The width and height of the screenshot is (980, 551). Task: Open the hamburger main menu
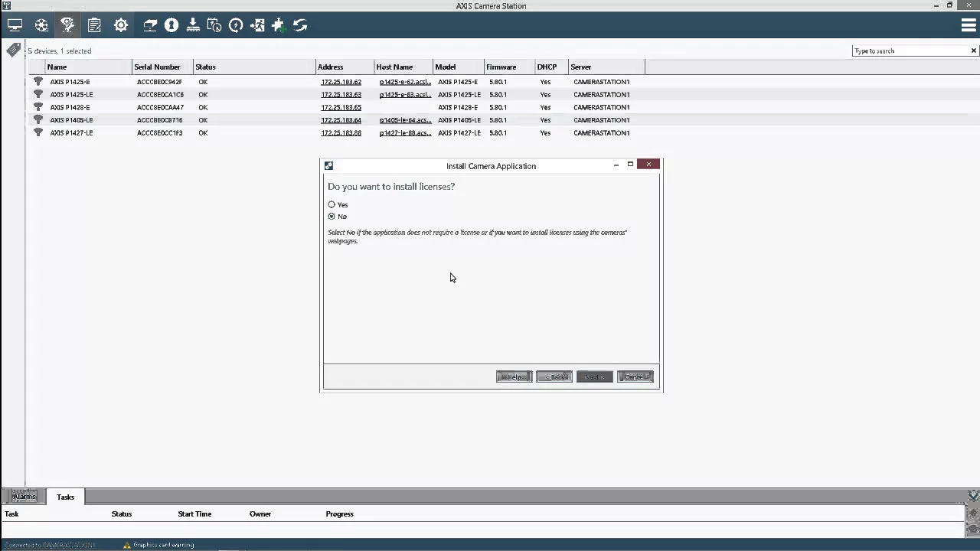click(968, 25)
